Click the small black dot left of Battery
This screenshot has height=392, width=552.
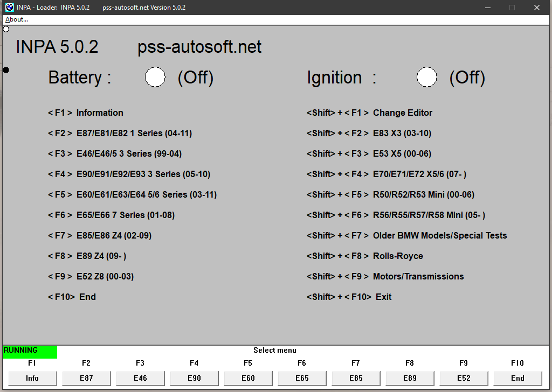coord(6,70)
